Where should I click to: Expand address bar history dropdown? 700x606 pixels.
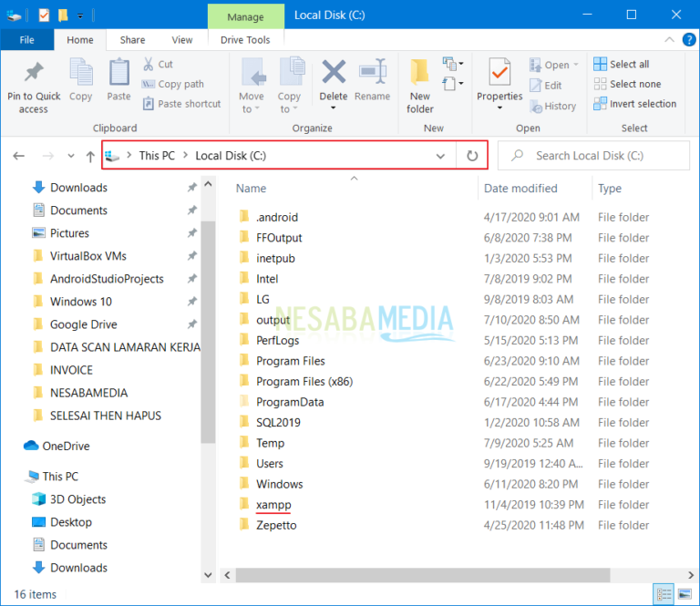coord(440,156)
